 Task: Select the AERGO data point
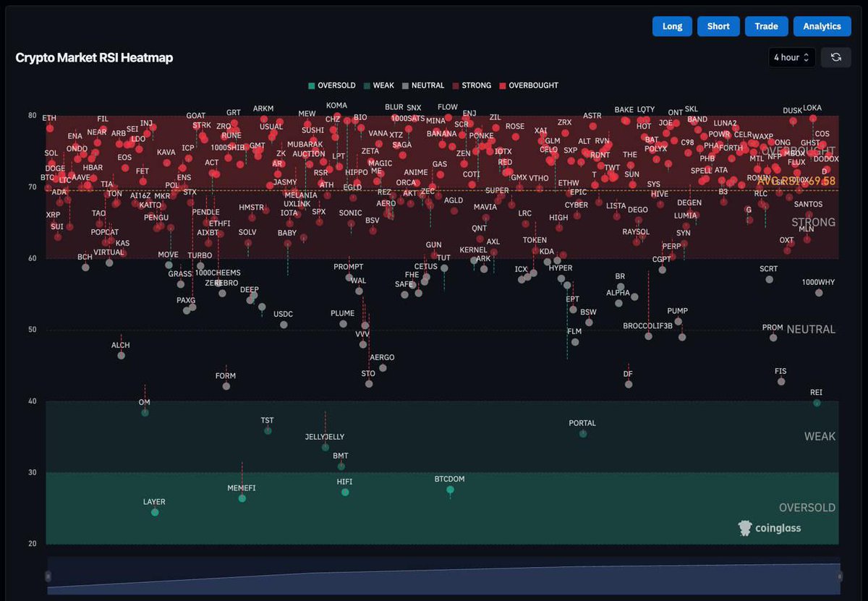coord(383,367)
